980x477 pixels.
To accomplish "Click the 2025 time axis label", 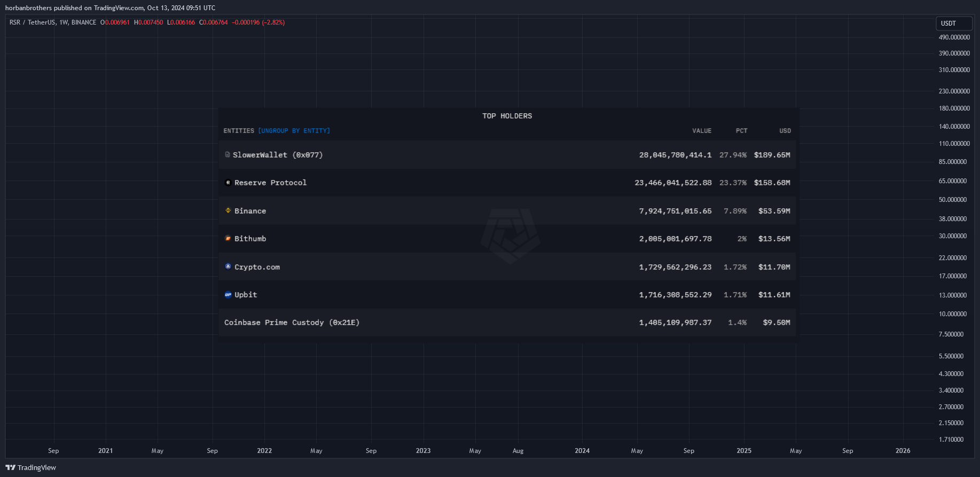I will click(744, 451).
